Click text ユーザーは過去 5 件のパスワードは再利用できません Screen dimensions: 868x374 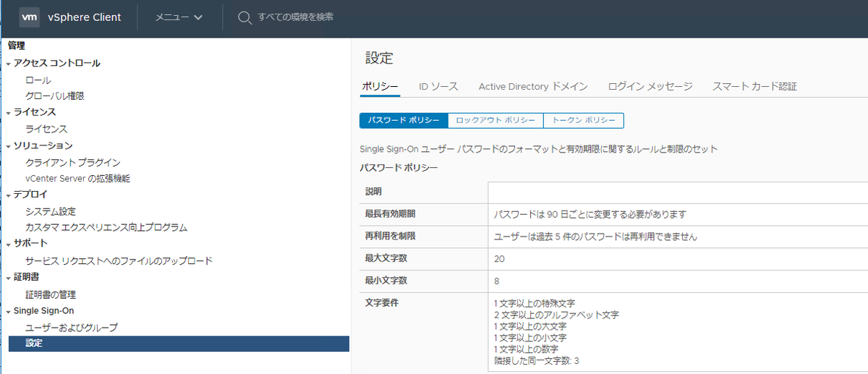[595, 237]
